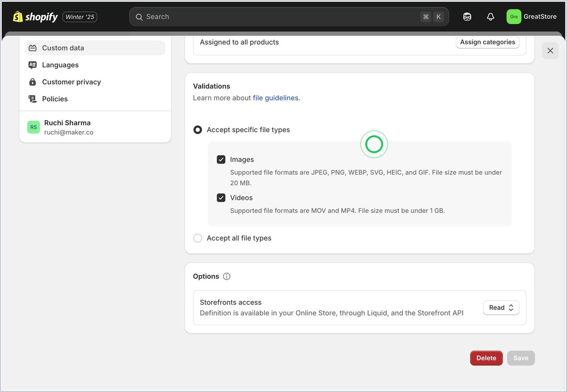567x392 pixels.
Task: Open Custom data settings
Action: [95, 48]
